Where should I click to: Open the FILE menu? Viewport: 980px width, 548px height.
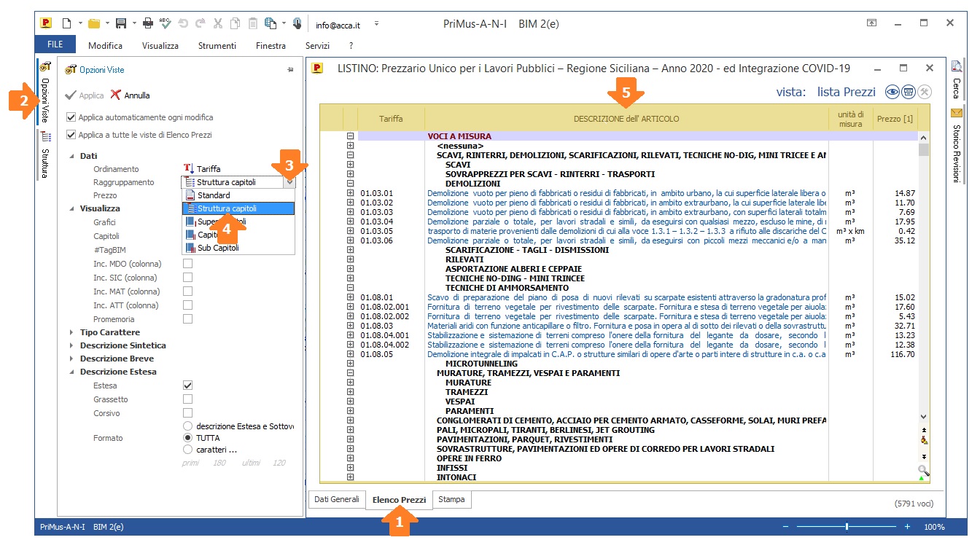[x=55, y=44]
